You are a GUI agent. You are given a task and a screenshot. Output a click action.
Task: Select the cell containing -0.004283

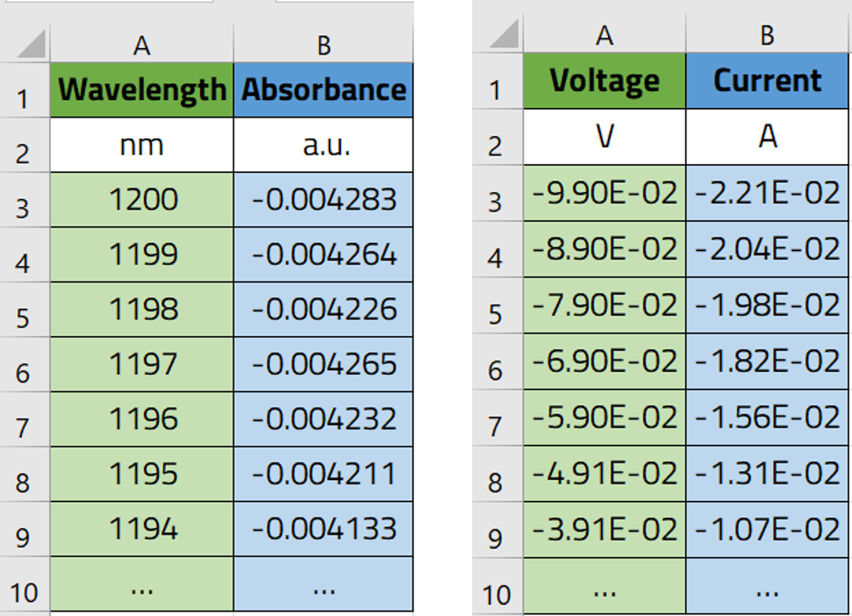coord(323,200)
